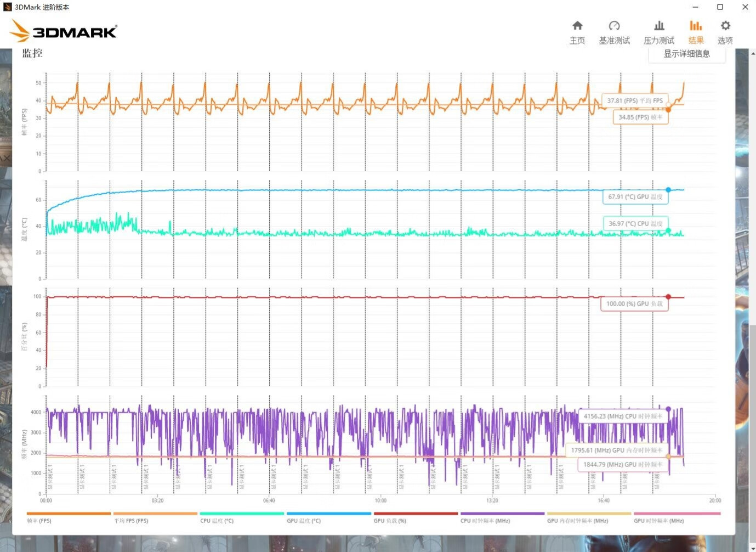Switch to the 压力测试 stress test tab
Viewport: 756px width, 552px height.
point(659,32)
